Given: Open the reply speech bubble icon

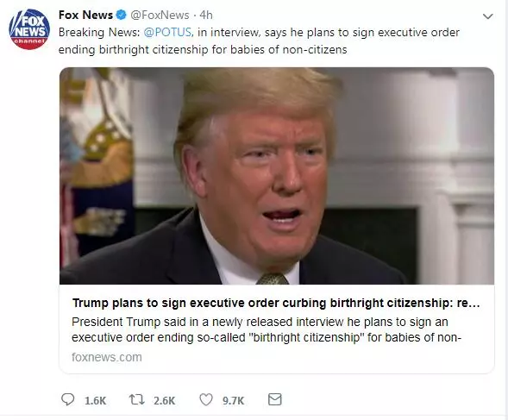Looking at the screenshot, I should click(68, 399).
